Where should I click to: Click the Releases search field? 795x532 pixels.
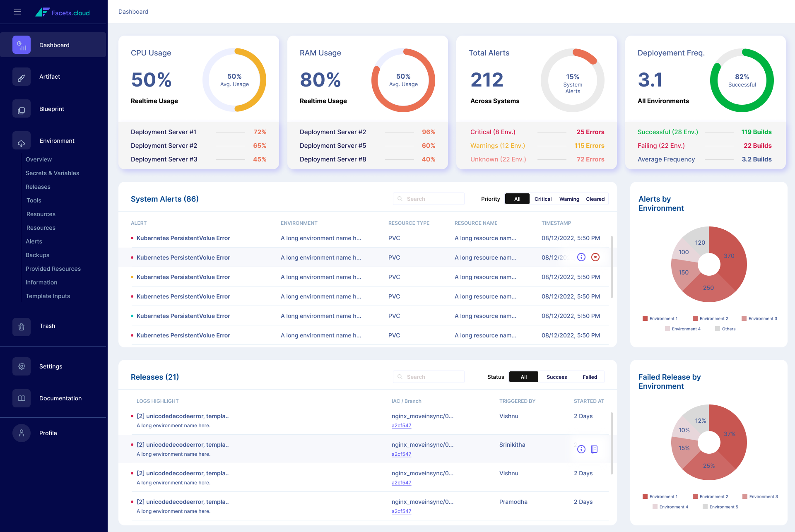(x=429, y=377)
